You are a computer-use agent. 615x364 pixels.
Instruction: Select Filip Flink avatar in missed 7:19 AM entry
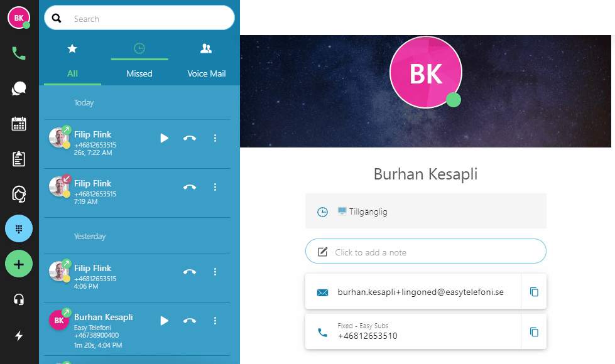click(x=59, y=186)
